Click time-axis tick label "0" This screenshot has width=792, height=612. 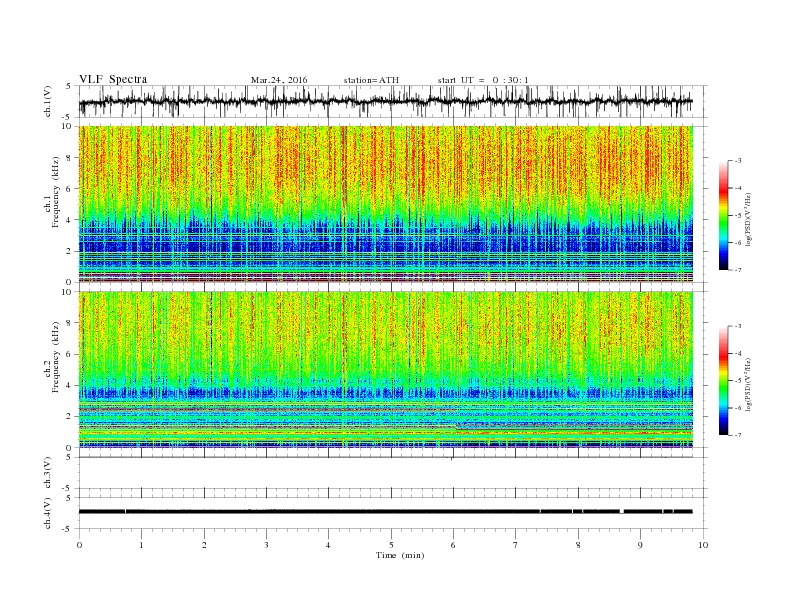pos(79,545)
